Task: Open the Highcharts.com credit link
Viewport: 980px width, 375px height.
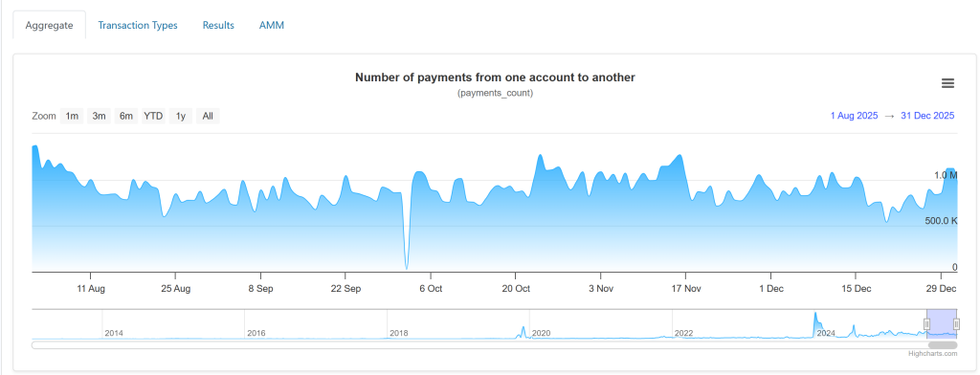Action: pos(932,354)
